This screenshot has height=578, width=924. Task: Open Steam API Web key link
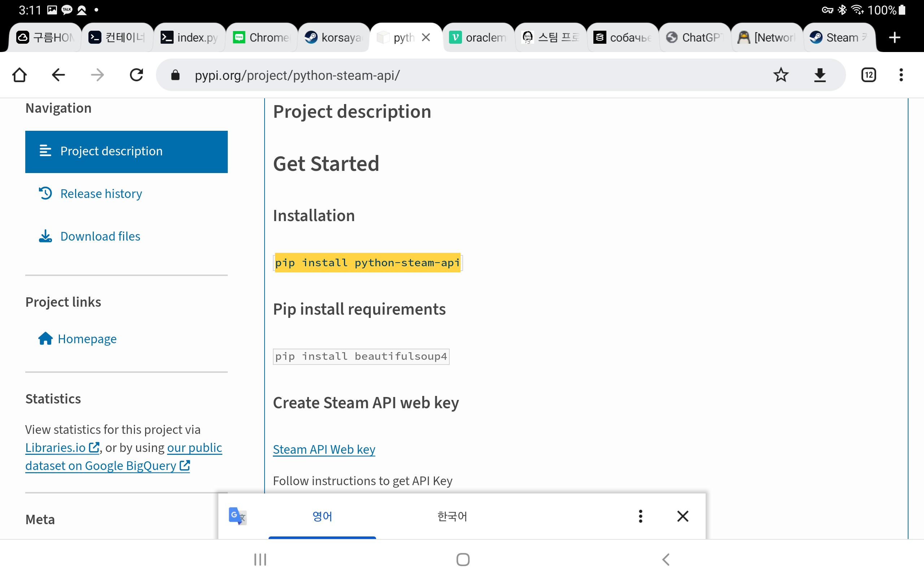tap(324, 449)
